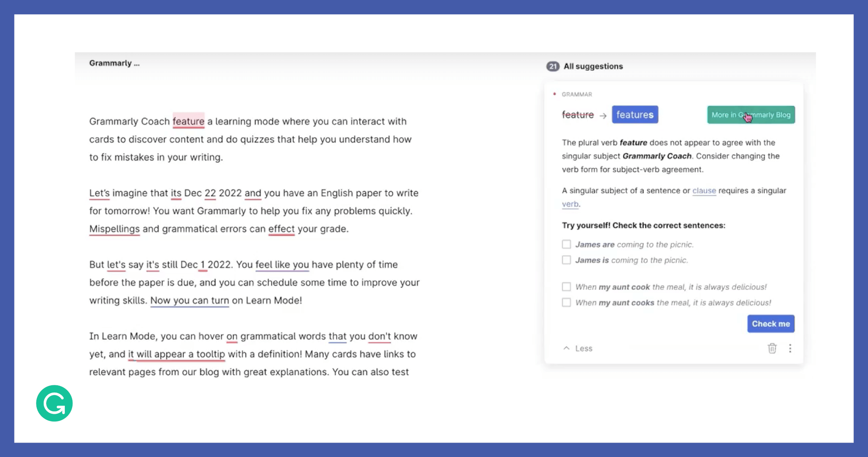Screen dimensions: 868x457
Task: Check the 'James is coming to the picnic' box
Action: pos(566,260)
